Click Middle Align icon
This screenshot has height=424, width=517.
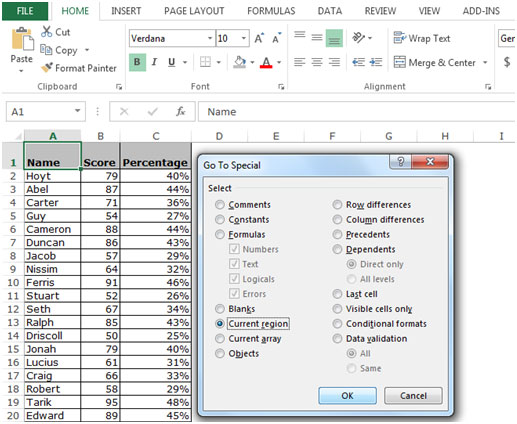point(317,38)
